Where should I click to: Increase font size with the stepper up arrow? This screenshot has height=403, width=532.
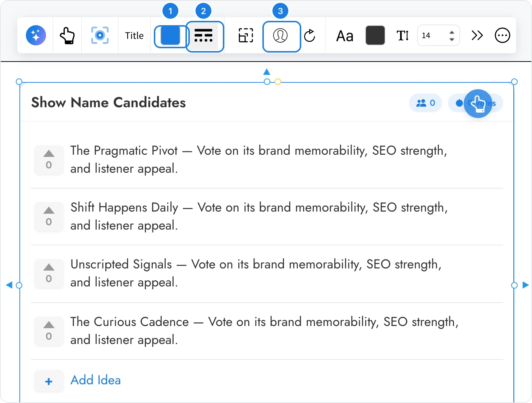452,32
